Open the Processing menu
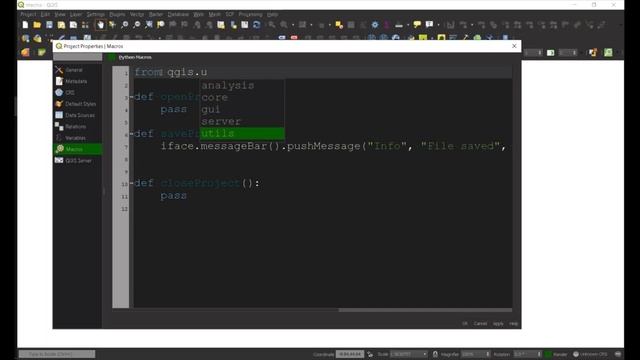640x360 pixels. coord(250,14)
